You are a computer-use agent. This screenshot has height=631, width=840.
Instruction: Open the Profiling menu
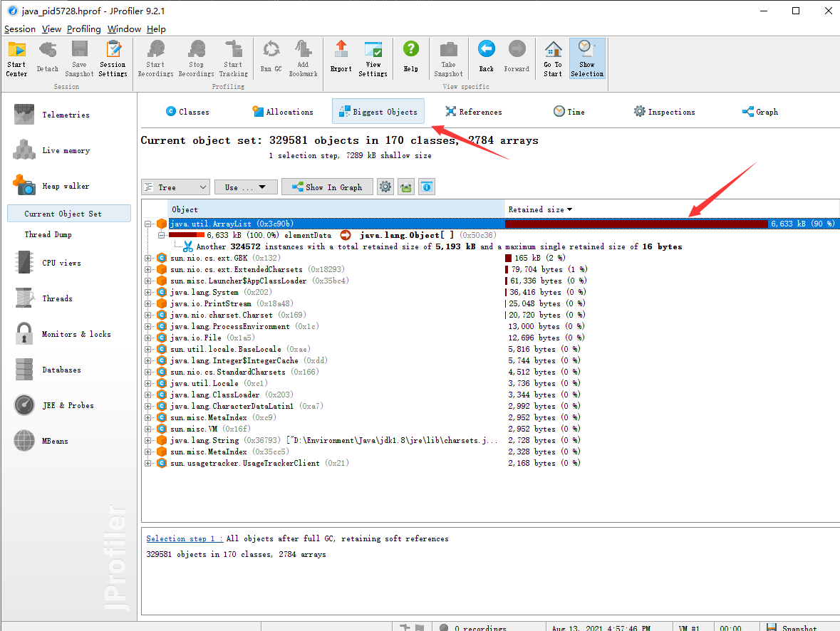83,29
